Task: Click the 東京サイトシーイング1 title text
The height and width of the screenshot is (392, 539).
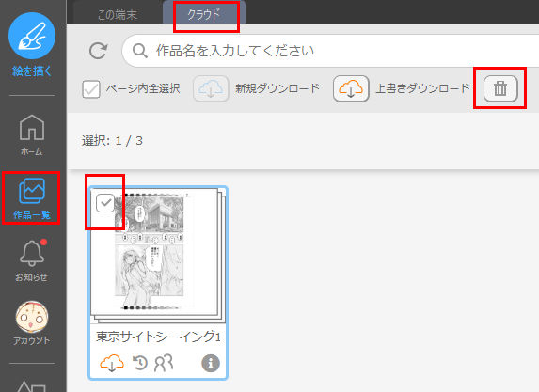Action: pos(158,337)
